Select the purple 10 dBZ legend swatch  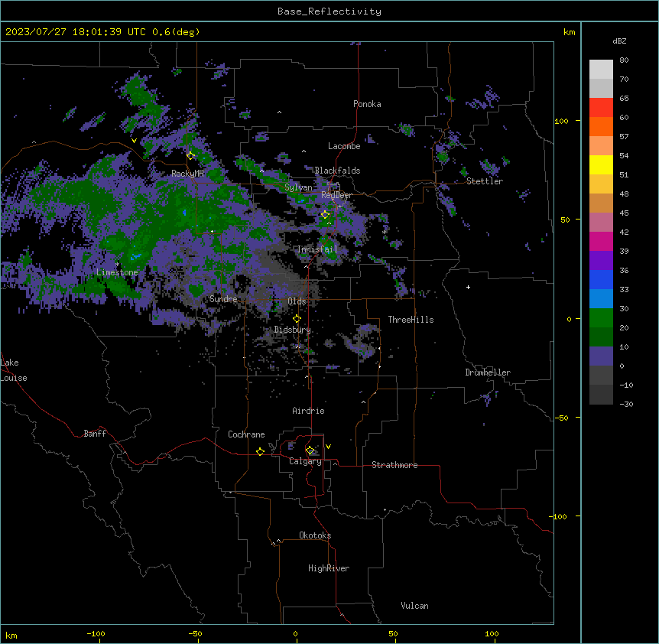(x=601, y=356)
